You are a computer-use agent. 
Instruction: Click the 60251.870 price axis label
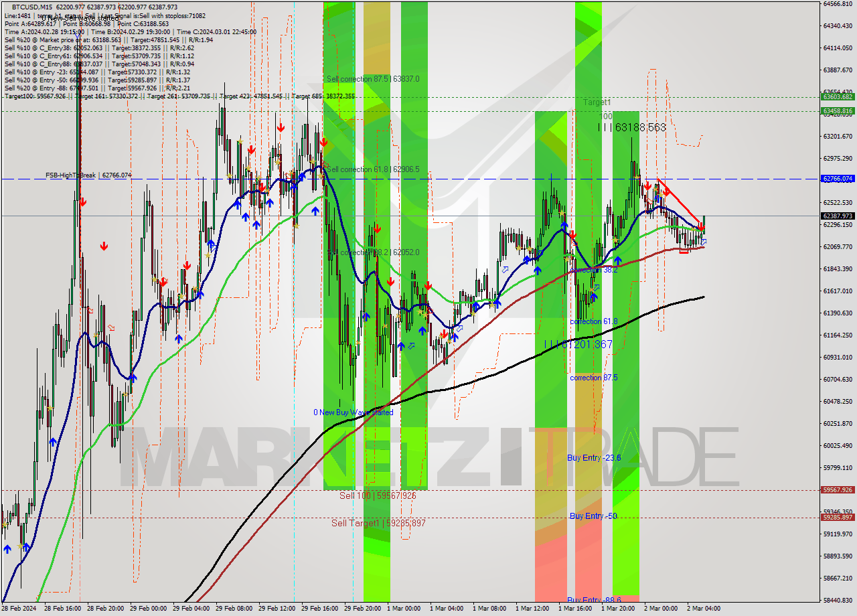point(837,424)
